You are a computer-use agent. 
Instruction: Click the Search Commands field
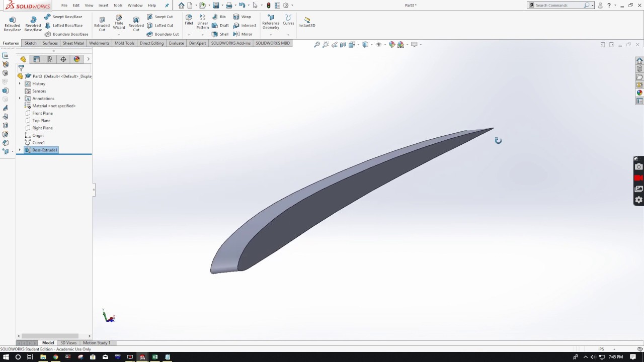[x=559, y=5]
